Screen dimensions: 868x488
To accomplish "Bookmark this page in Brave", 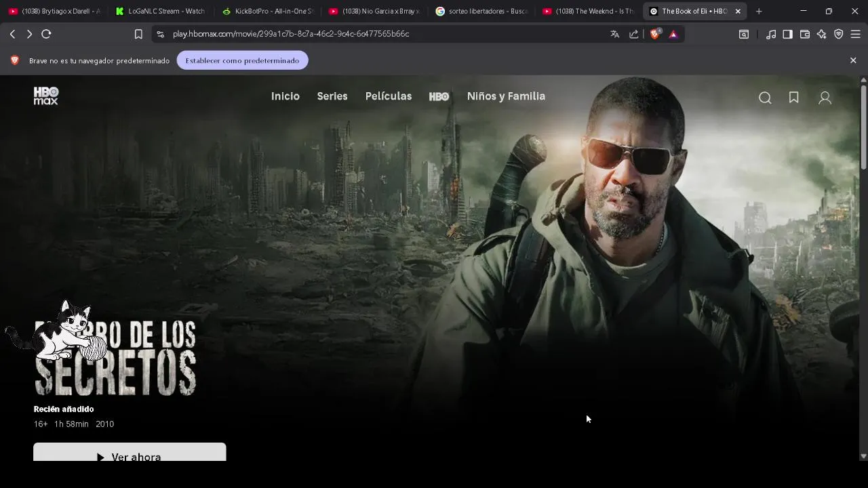I will [138, 34].
